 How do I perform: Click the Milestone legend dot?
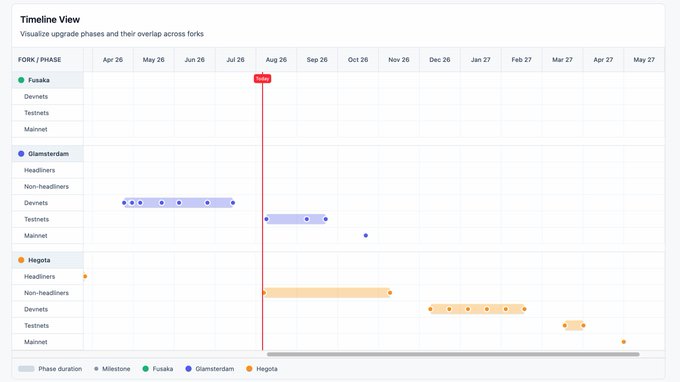click(96, 369)
